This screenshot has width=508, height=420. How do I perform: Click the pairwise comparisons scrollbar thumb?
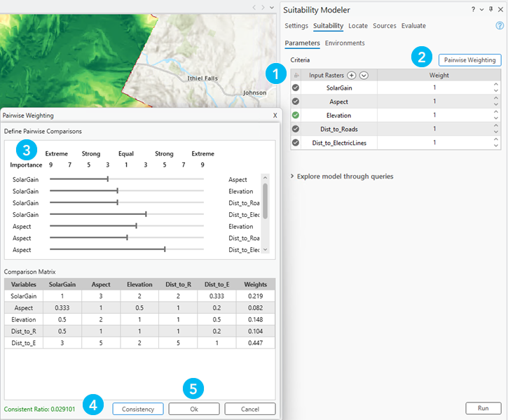tap(265, 201)
